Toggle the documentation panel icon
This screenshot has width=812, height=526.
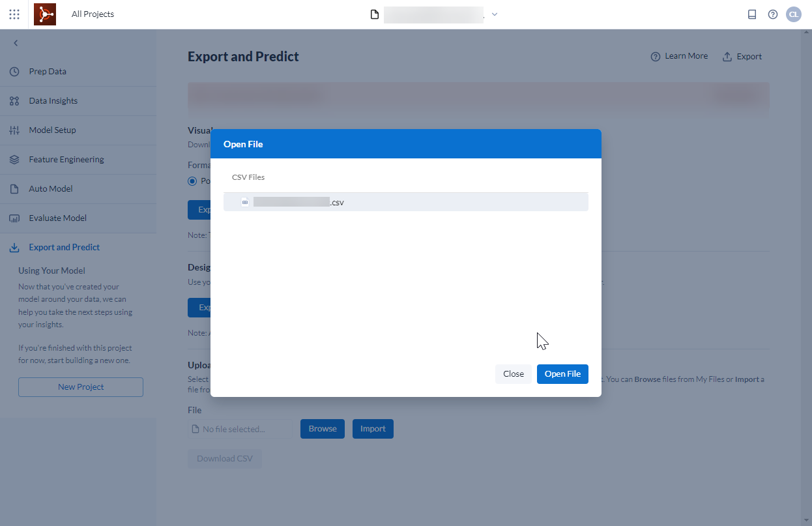pyautogui.click(x=751, y=14)
